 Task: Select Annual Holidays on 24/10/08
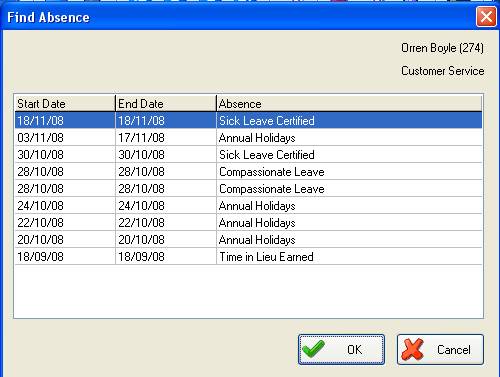pos(248,205)
